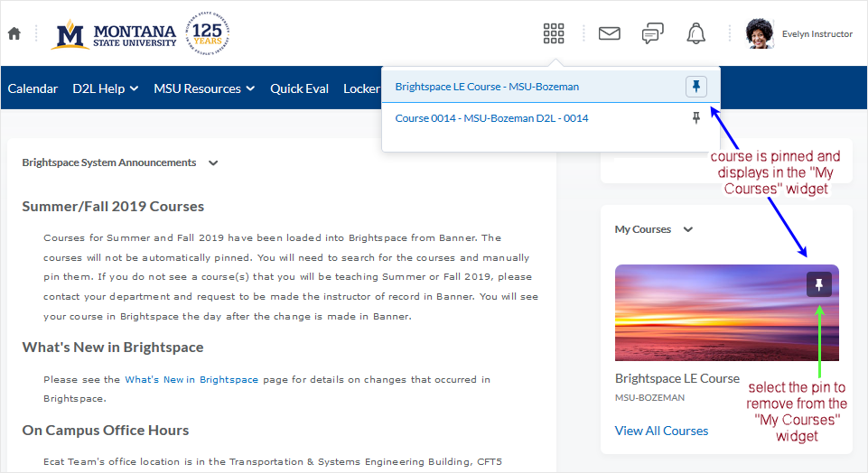Open Locker from the navbar
868x473 pixels.
click(x=361, y=88)
